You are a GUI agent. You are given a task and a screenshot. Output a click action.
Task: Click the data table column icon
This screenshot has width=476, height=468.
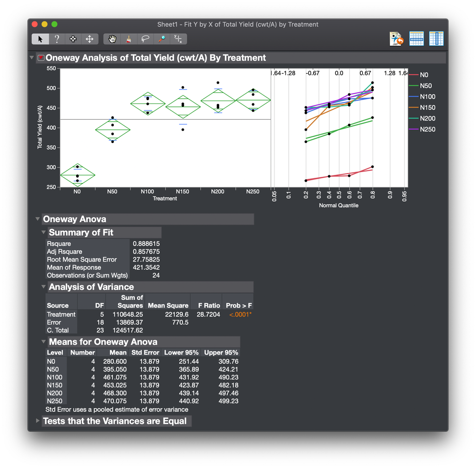click(x=436, y=39)
